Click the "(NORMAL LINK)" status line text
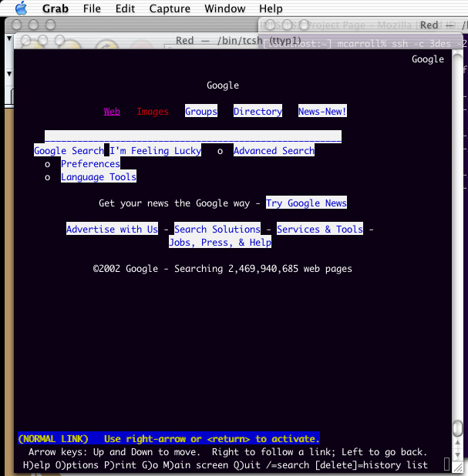This screenshot has height=476, width=468. (53, 439)
